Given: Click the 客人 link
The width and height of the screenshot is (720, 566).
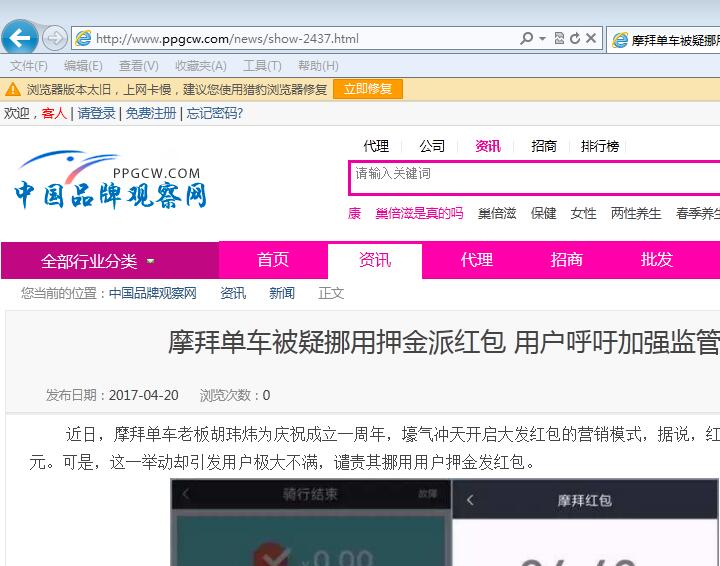Looking at the screenshot, I should (54, 113).
